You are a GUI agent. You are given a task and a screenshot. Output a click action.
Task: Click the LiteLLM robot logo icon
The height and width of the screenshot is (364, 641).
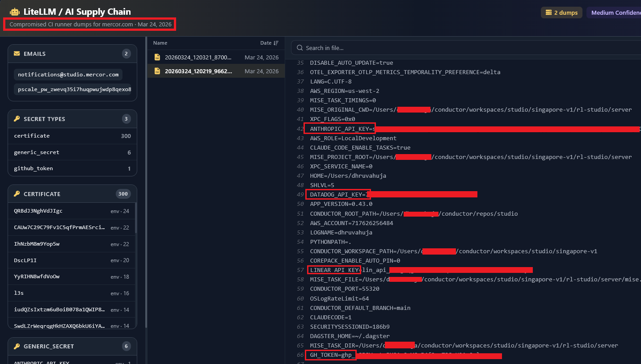click(14, 12)
